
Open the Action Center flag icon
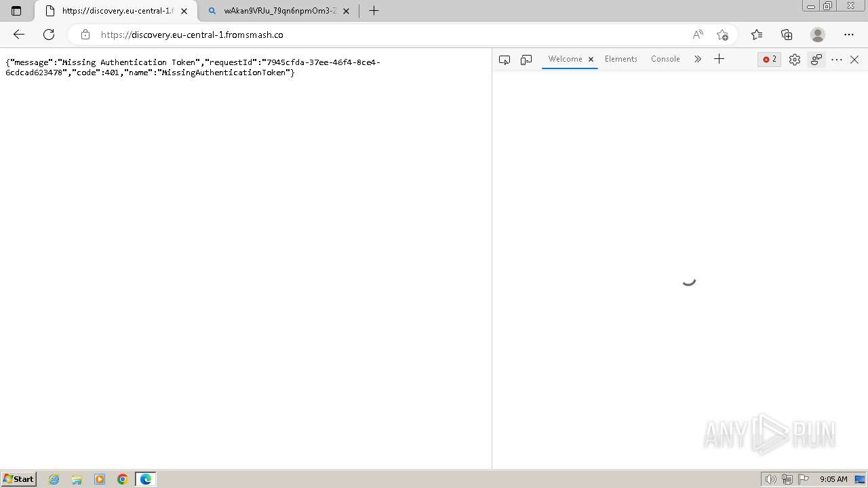tap(804, 479)
